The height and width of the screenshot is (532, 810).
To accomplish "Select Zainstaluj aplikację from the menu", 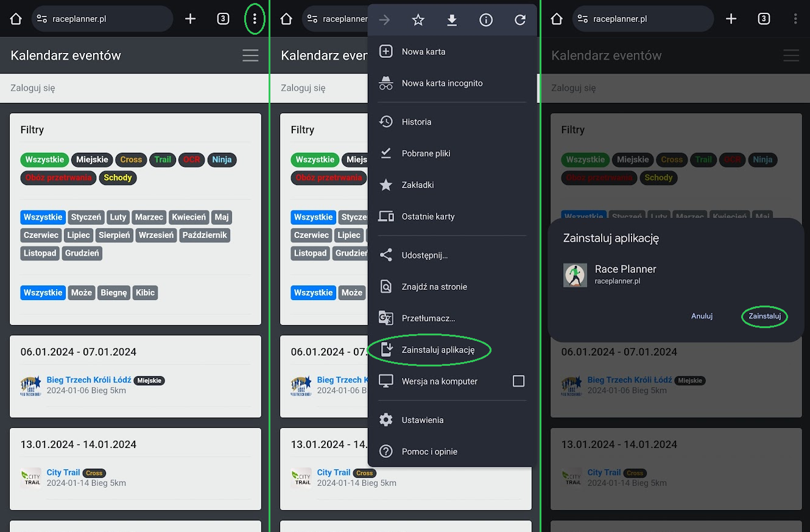I will (x=437, y=350).
